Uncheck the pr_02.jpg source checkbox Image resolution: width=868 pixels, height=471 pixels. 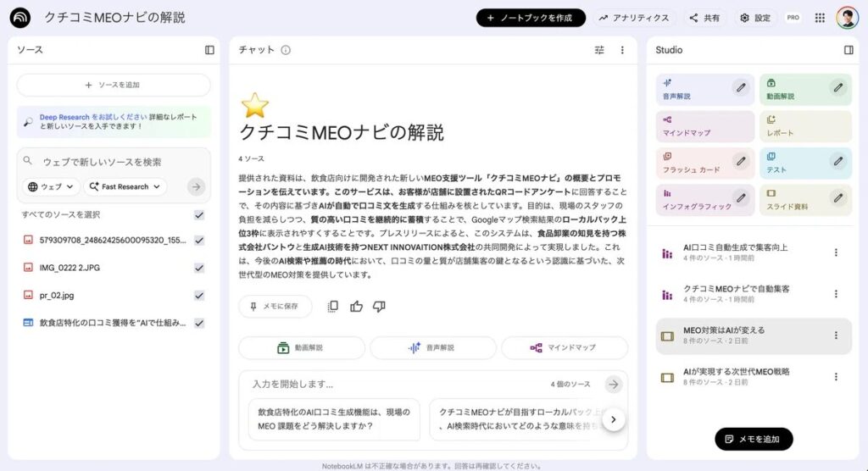pos(199,296)
